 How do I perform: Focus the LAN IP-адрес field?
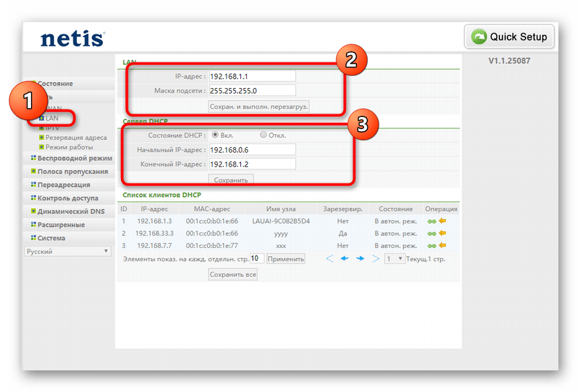pos(252,76)
